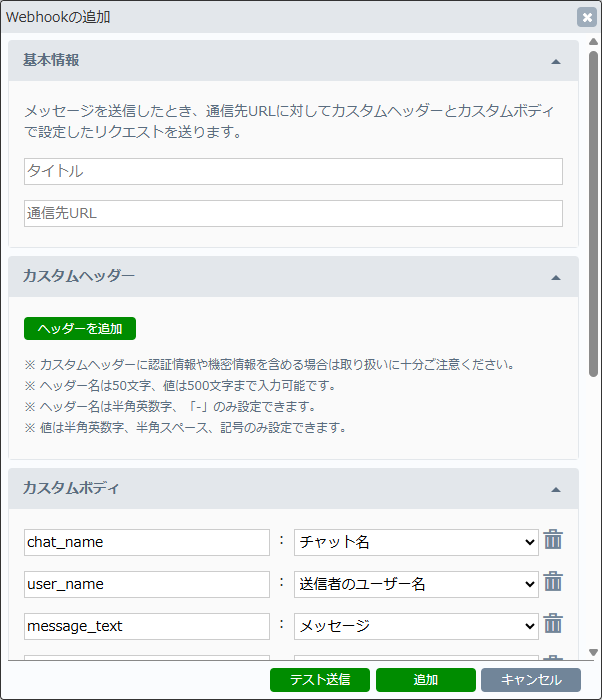Focus the タイトル input field
This screenshot has height=700, width=602.
pyautogui.click(x=293, y=172)
